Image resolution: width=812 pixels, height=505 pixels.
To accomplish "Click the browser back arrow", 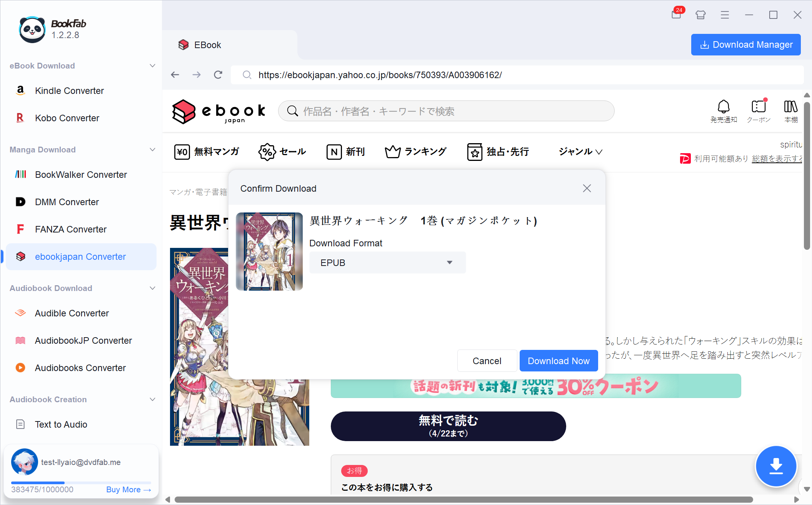I will pyautogui.click(x=175, y=75).
